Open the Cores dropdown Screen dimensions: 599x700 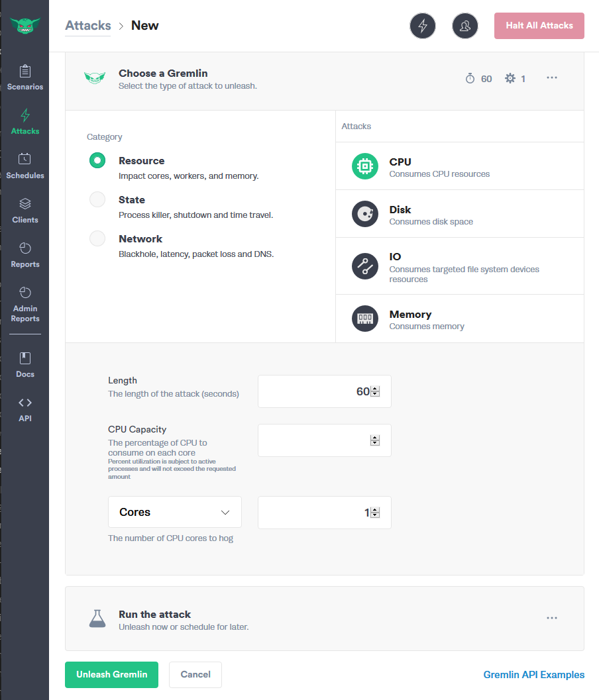[175, 512]
